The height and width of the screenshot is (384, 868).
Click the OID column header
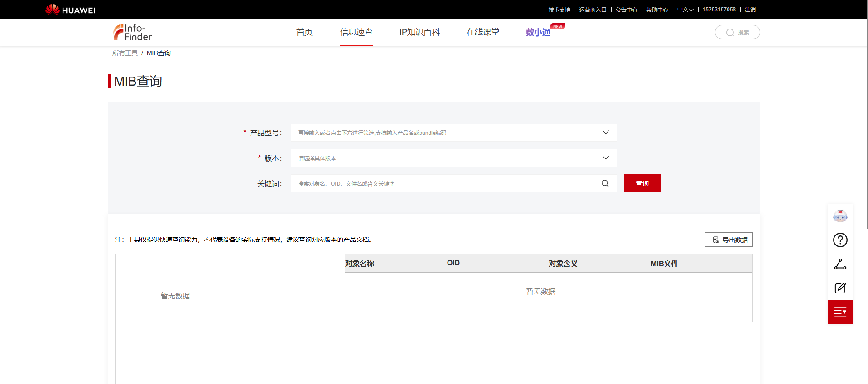click(453, 263)
